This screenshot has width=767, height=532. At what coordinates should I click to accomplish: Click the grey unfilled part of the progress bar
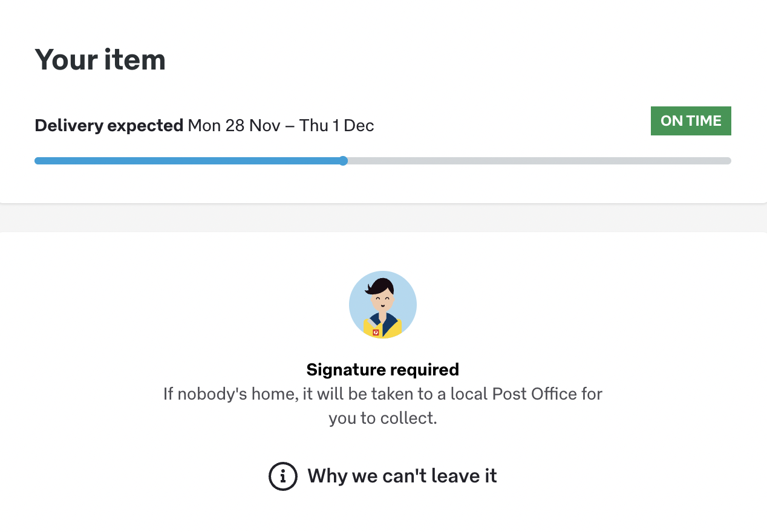point(538,161)
